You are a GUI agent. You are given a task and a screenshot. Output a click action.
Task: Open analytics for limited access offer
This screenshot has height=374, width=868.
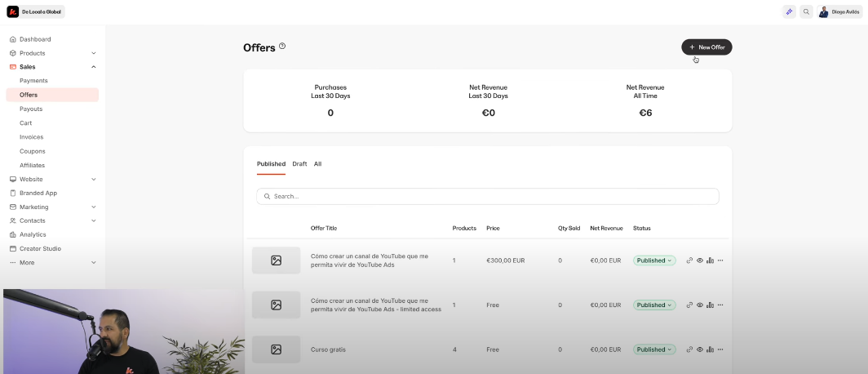tap(711, 305)
